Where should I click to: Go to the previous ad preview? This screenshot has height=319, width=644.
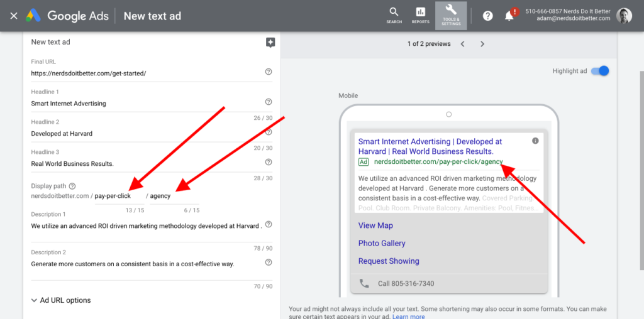click(462, 44)
